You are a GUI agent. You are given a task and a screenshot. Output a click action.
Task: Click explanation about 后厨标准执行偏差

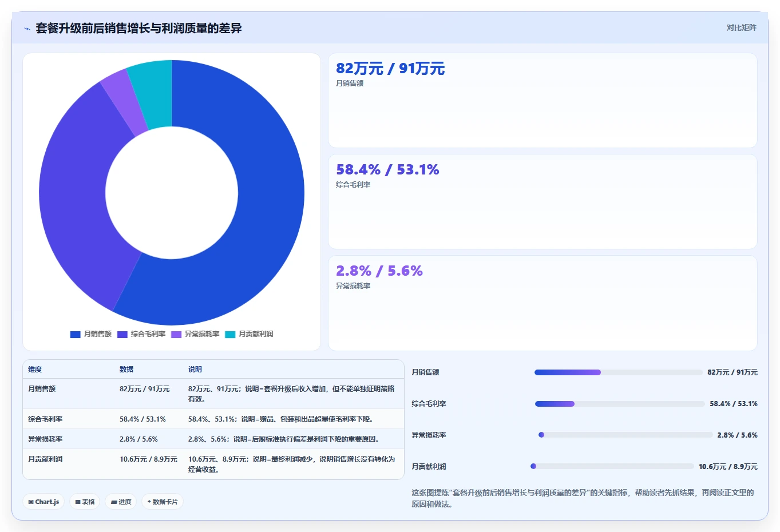pyautogui.click(x=284, y=439)
